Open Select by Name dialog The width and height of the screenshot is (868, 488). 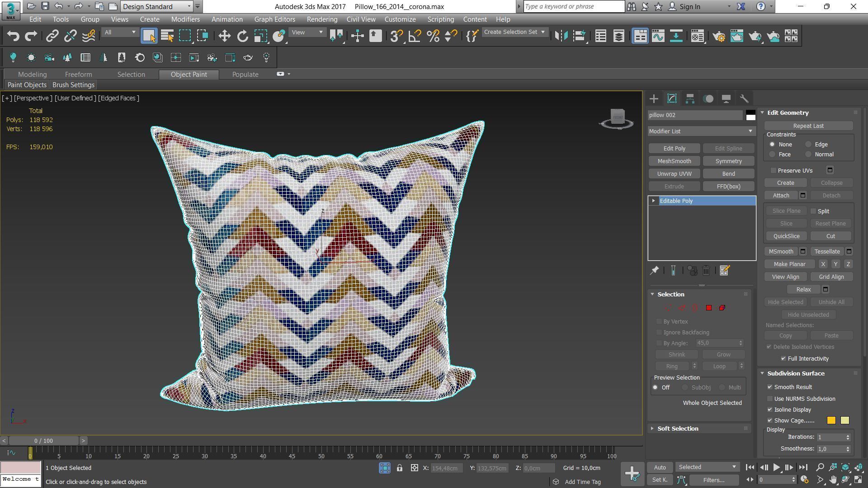[x=167, y=36]
